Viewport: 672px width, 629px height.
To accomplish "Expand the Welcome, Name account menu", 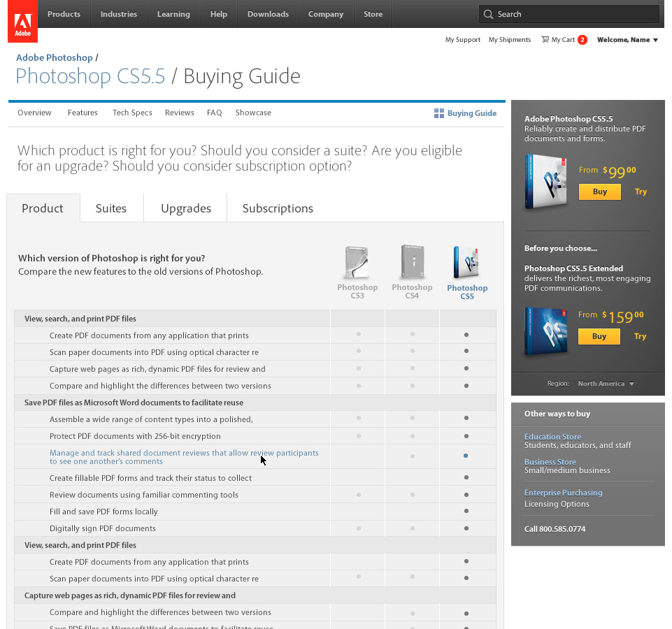I will click(627, 40).
